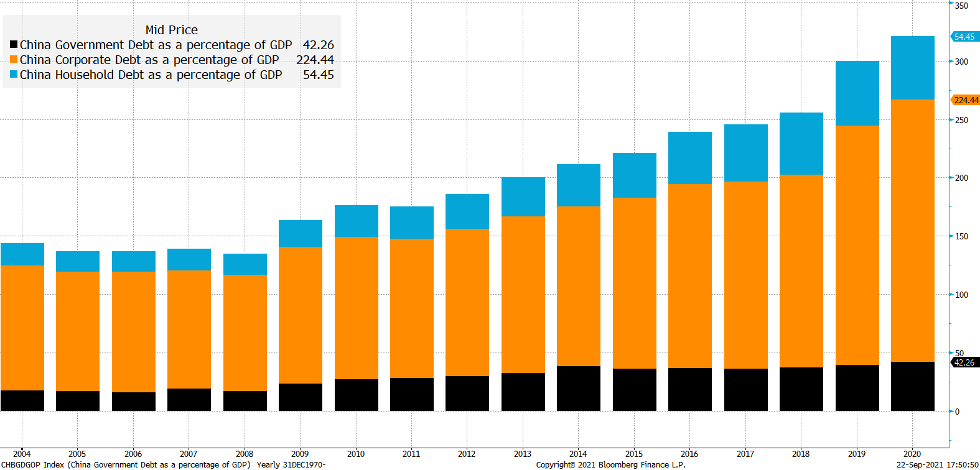Click the 224.44 value in the legend
This screenshot has height=470, width=980.
coord(315,60)
